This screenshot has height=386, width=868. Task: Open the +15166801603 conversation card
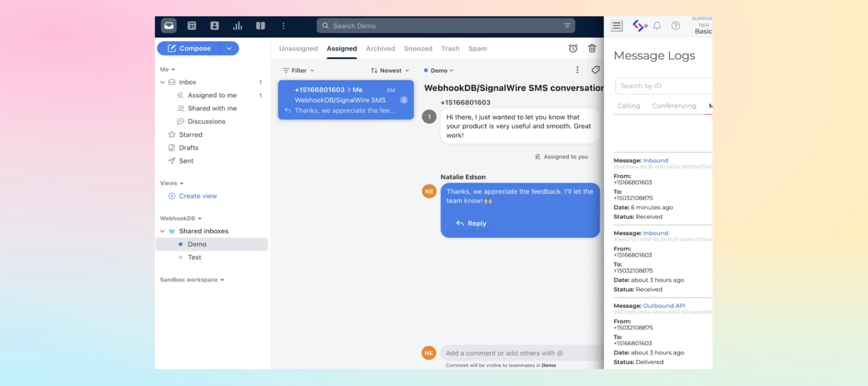pos(346,100)
